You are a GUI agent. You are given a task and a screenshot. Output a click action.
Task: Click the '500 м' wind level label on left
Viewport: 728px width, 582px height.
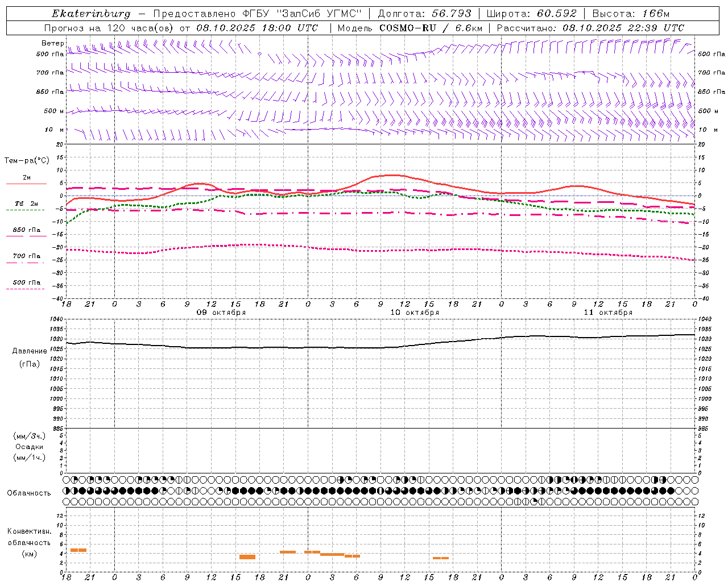pyautogui.click(x=54, y=111)
